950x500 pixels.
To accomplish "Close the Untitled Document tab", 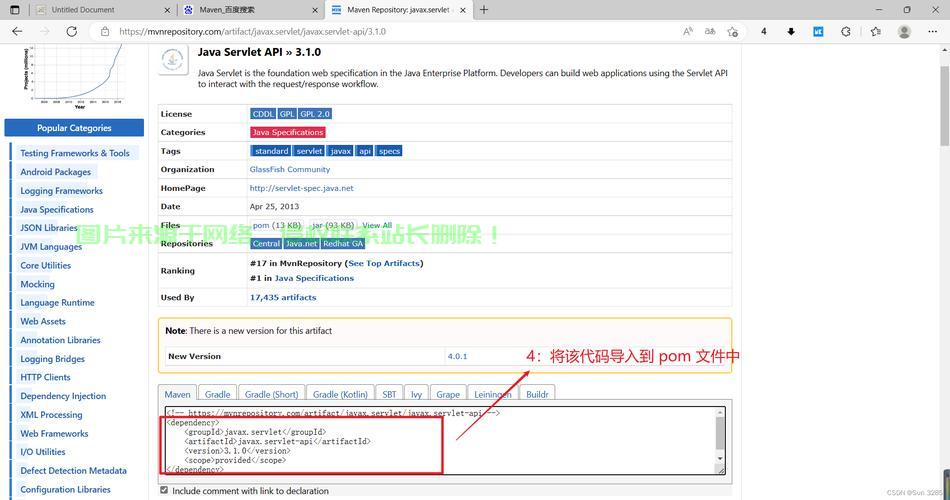I will tap(167, 10).
